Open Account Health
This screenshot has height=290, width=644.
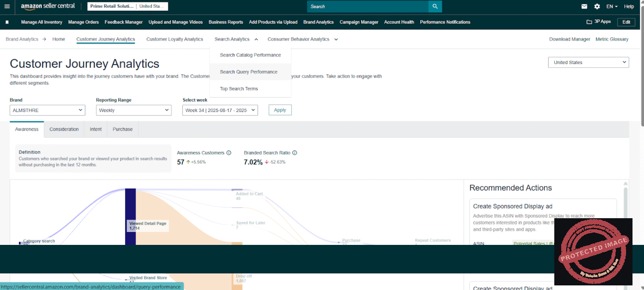pyautogui.click(x=399, y=22)
